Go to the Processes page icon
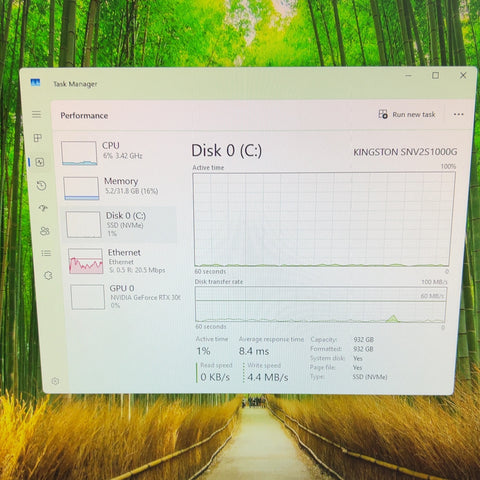 [38, 138]
